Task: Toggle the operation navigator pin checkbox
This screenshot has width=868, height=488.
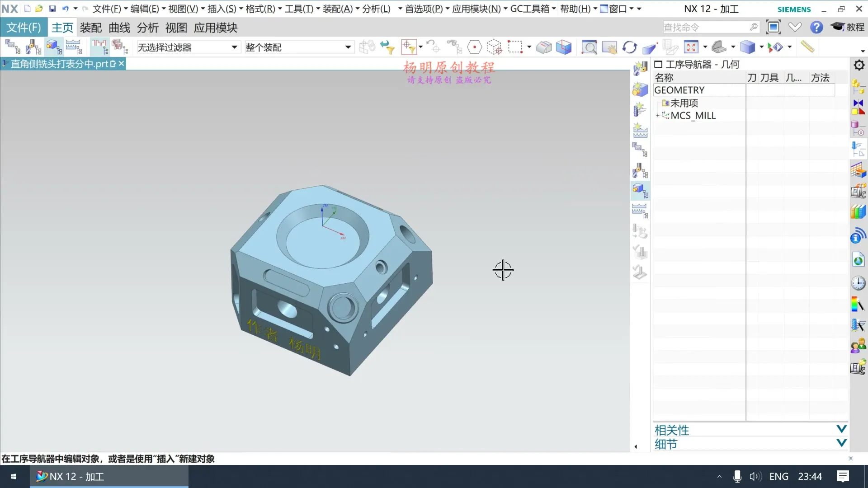Action: [658, 65]
